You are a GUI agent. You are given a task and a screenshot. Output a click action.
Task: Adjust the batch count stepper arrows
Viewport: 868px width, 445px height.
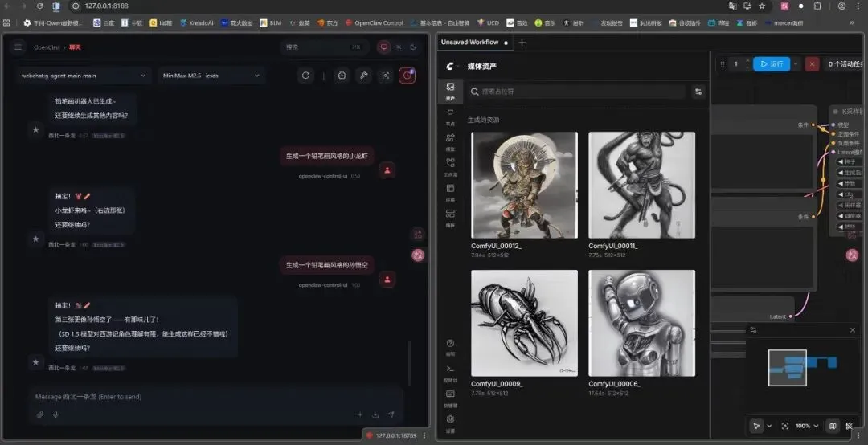click(748, 64)
